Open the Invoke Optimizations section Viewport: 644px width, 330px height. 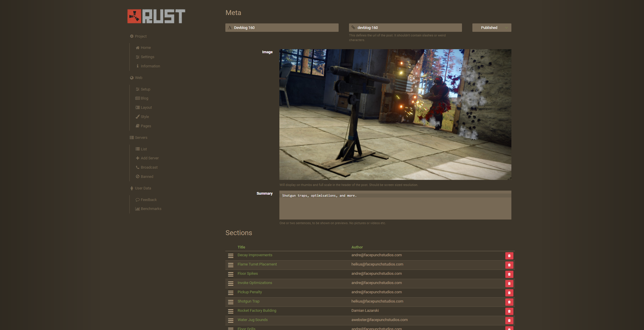click(255, 283)
